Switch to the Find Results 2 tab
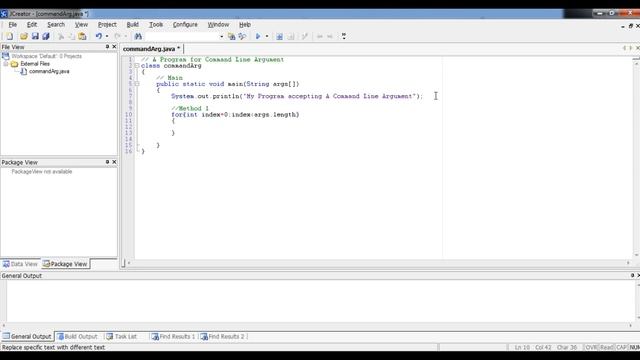 point(223,337)
